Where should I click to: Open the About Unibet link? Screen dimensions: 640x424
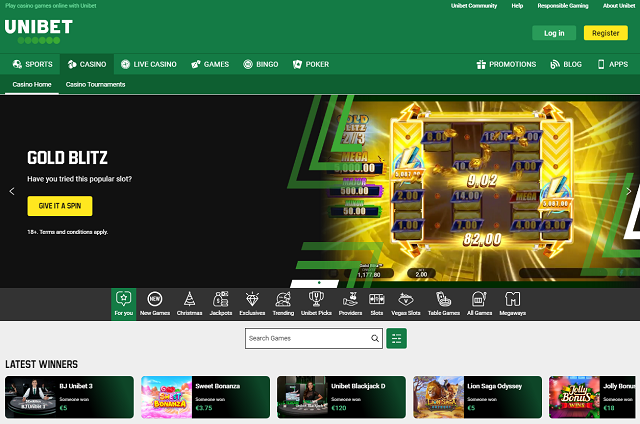click(619, 6)
